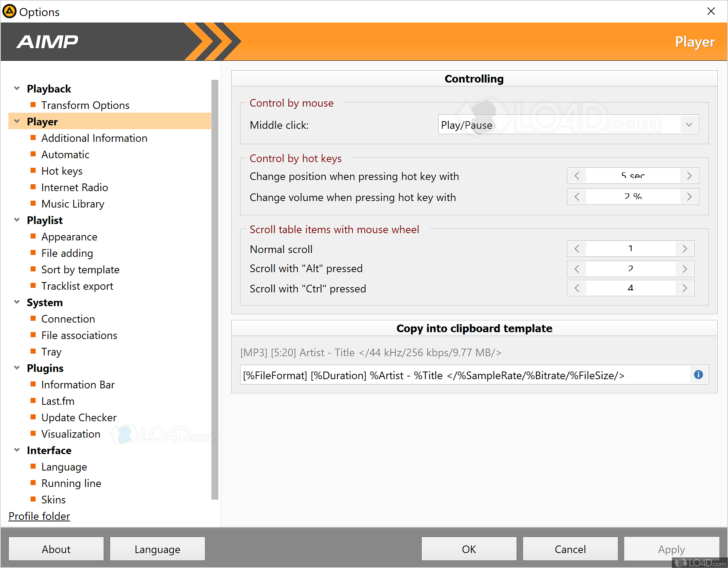Decrease the hot key position change value
Image resolution: width=728 pixels, height=568 pixels.
tap(577, 176)
